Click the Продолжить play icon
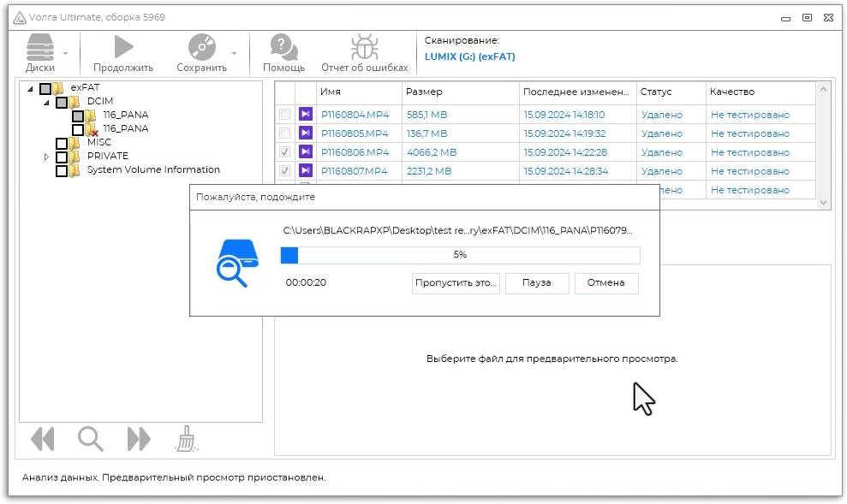Image resolution: width=847 pixels, height=504 pixels. pyautogui.click(x=123, y=47)
